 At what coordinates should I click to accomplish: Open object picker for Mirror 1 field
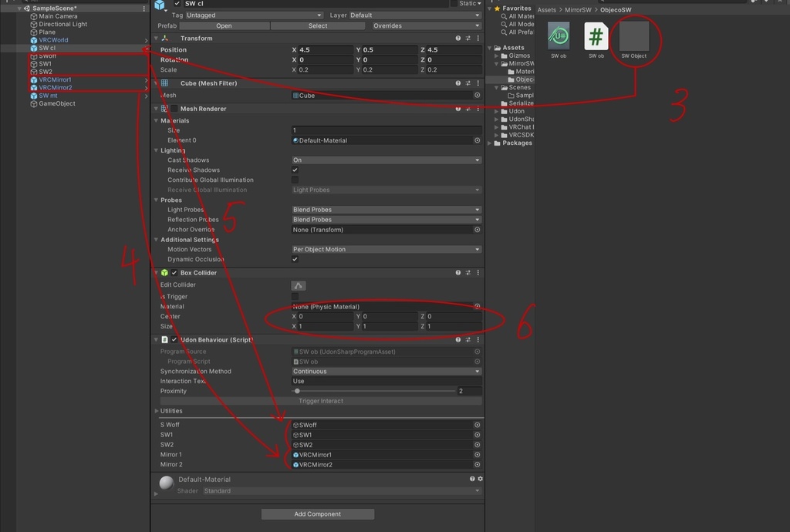pos(477,454)
